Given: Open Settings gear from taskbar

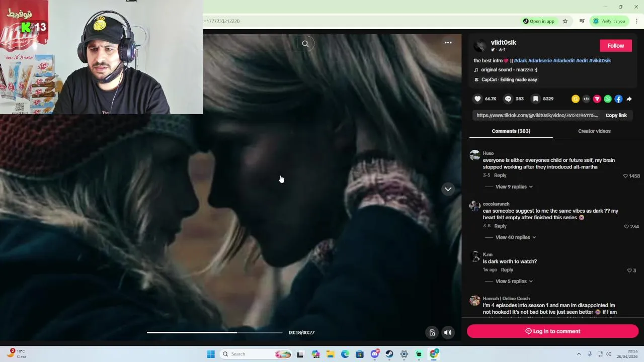Looking at the screenshot, I should [x=404, y=354].
